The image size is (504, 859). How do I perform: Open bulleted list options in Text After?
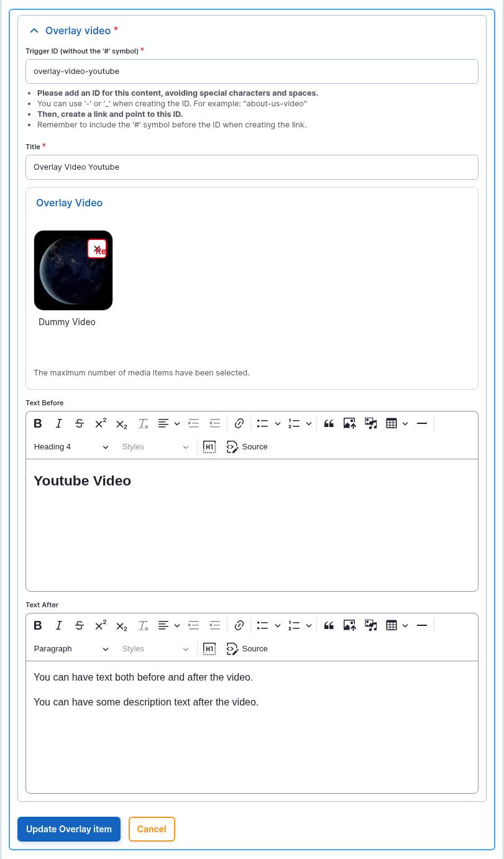click(x=278, y=625)
